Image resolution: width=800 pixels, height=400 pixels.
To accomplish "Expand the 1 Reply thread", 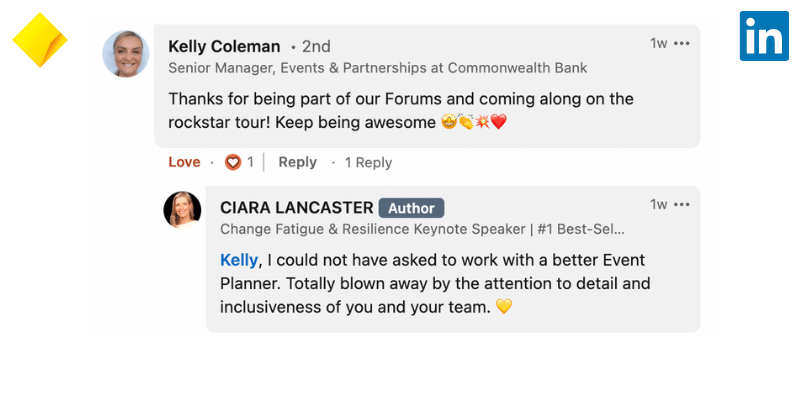I will pyautogui.click(x=368, y=162).
